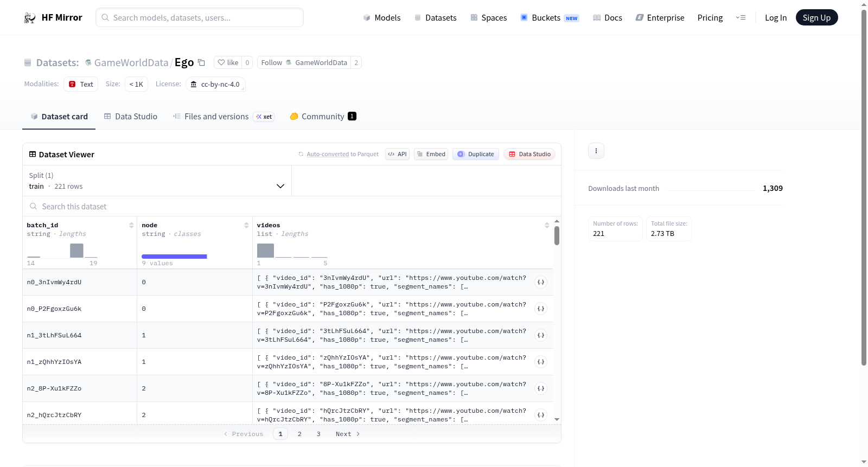Sort by the batch_id column
Image resolution: width=868 pixels, height=467 pixels.
point(131,225)
